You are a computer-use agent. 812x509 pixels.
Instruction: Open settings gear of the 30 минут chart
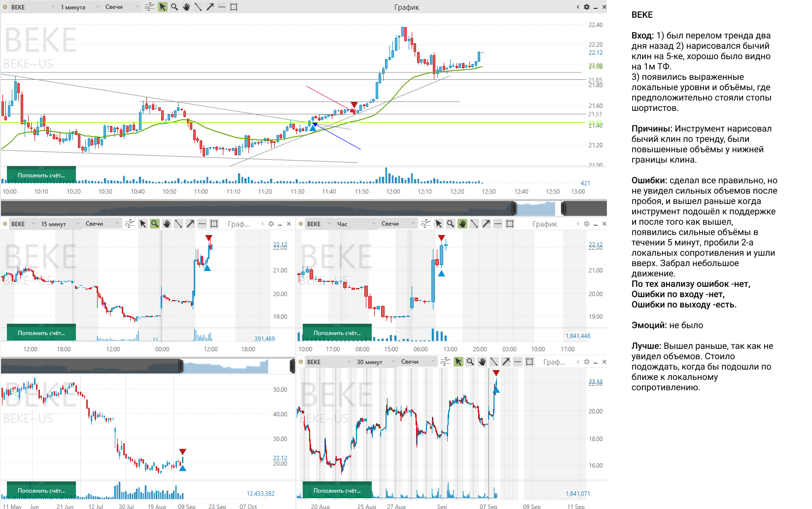point(587,362)
